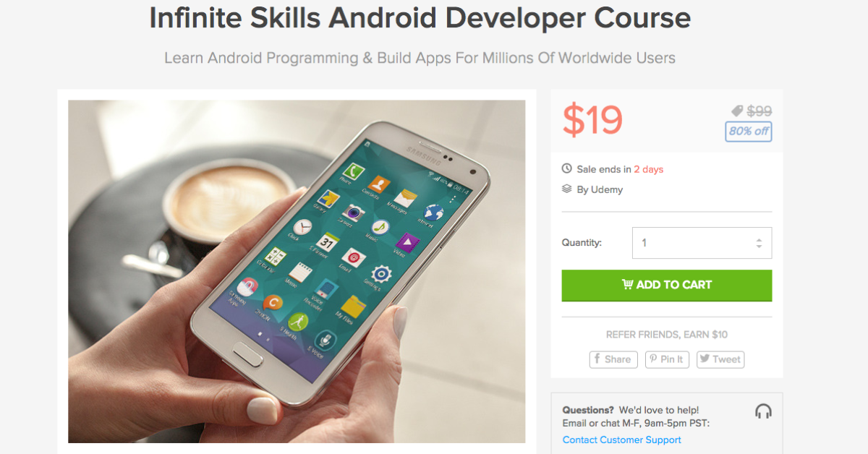This screenshot has width=868, height=454.
Task: Click the Infinite Skills Android Developer Course title
Action: coord(420,18)
